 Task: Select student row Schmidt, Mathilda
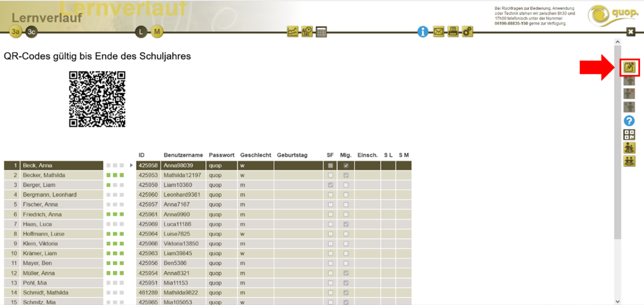tap(53, 293)
